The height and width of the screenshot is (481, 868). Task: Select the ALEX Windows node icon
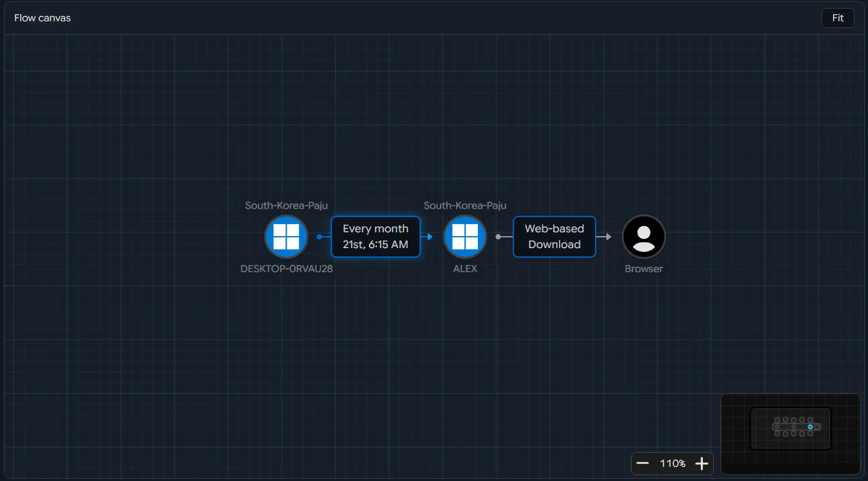(x=465, y=237)
